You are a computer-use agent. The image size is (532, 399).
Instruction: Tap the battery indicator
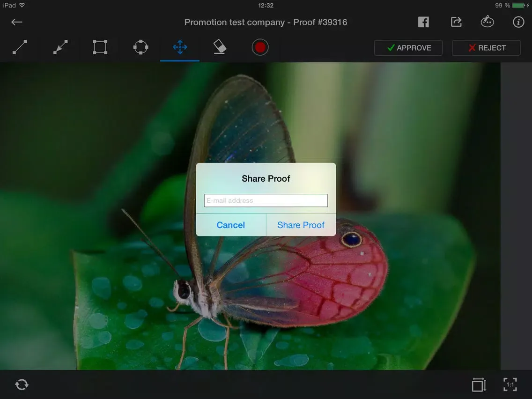click(519, 6)
